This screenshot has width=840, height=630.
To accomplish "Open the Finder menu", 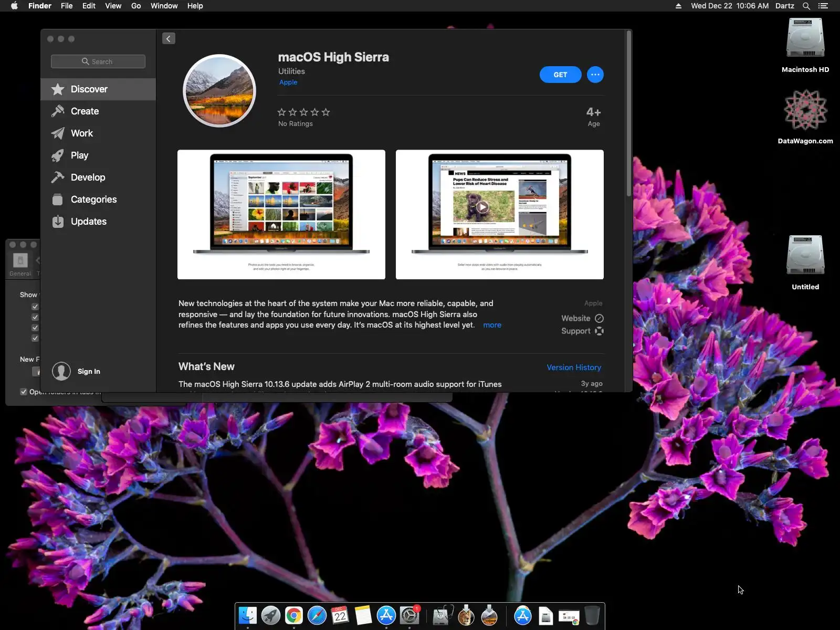I will click(40, 6).
